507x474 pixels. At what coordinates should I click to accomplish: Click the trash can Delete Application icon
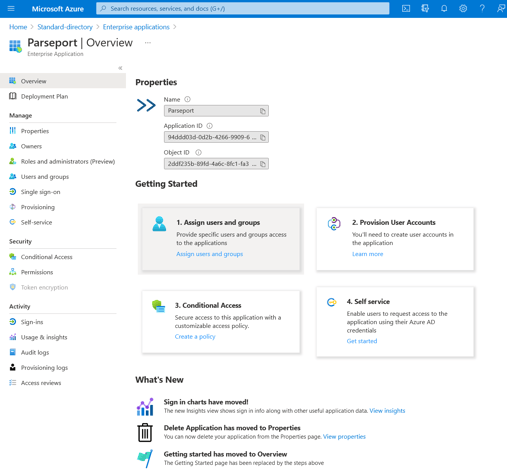145,433
